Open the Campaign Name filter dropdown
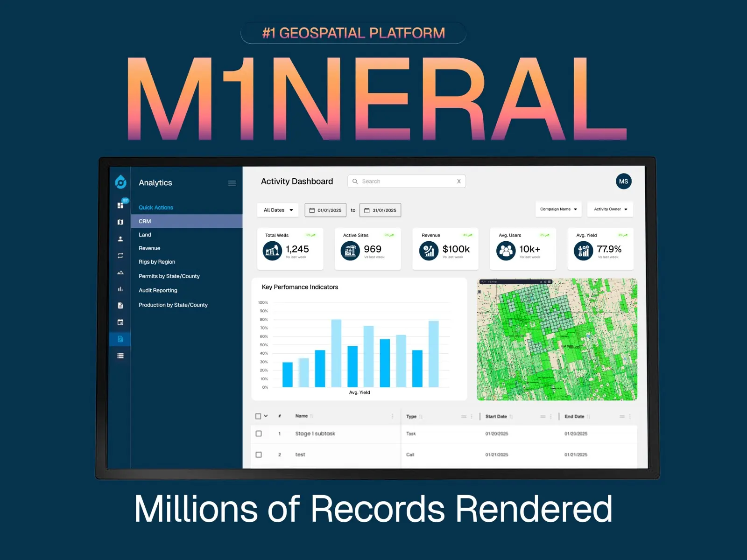Image resolution: width=747 pixels, height=560 pixels. pyautogui.click(x=558, y=209)
